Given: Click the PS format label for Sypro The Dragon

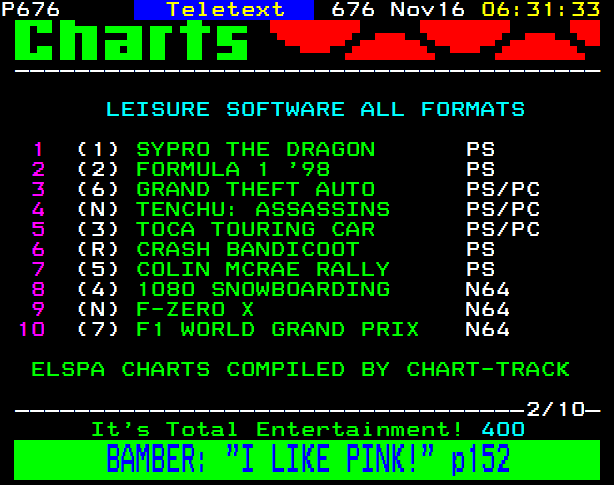Looking at the screenshot, I should click(x=480, y=149).
